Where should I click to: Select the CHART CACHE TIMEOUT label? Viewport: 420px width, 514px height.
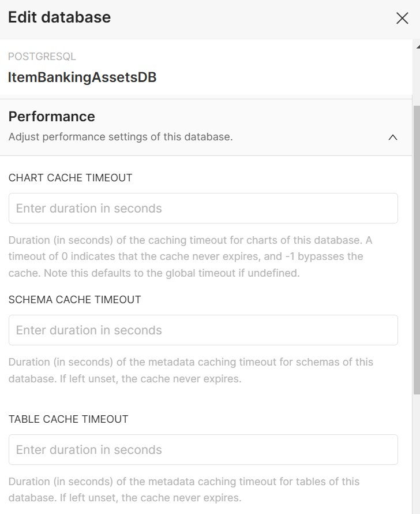pos(70,178)
